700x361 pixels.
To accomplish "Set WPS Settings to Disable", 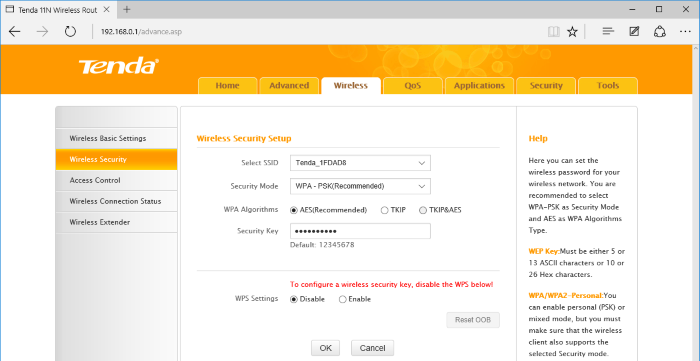I will point(293,299).
